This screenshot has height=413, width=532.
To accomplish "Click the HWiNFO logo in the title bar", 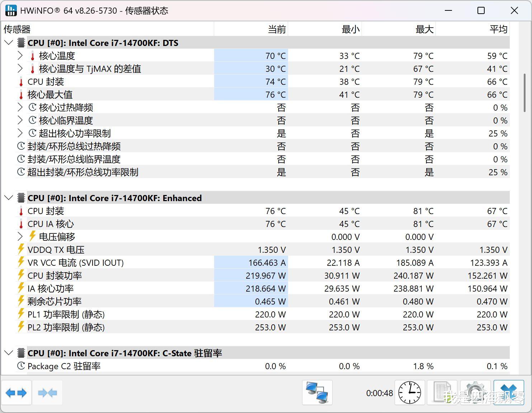I will [11, 10].
